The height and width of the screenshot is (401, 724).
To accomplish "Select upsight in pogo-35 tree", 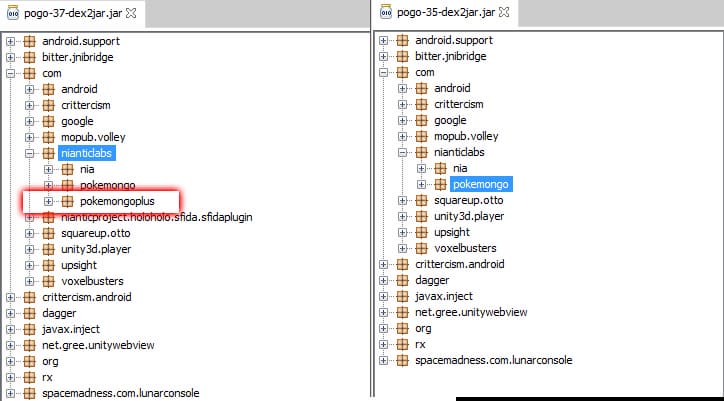I will 452,232.
